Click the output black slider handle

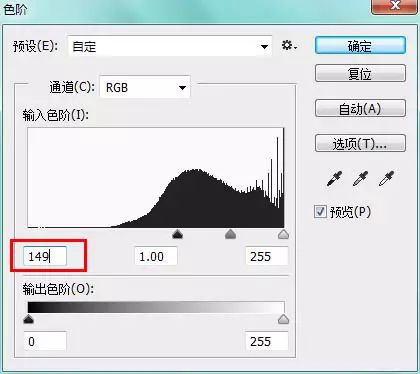(x=29, y=319)
